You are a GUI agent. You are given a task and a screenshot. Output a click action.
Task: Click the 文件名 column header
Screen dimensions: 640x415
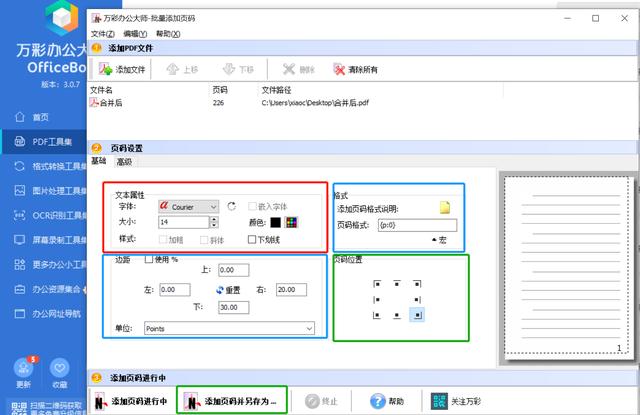101,90
